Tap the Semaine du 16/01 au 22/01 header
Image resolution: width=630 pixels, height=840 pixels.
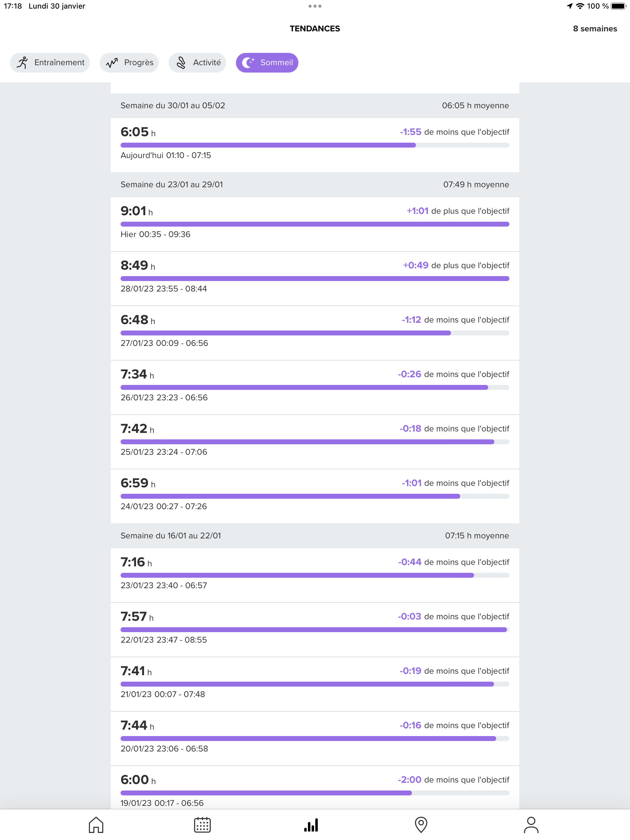[315, 535]
